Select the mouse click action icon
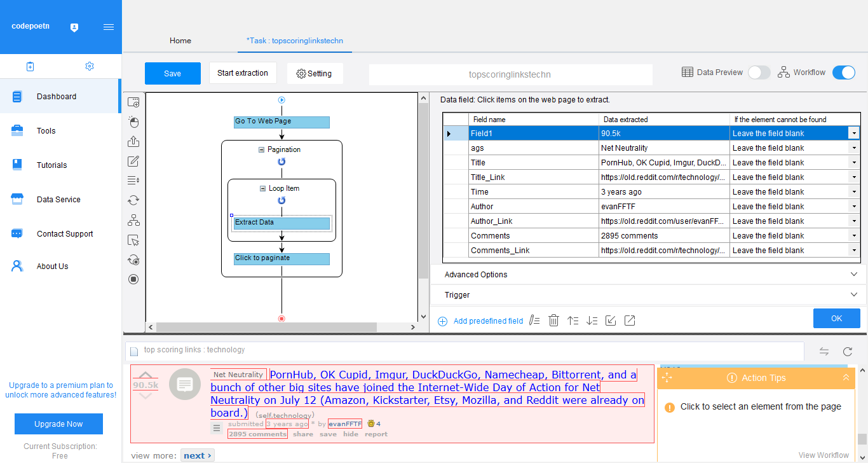 click(133, 122)
